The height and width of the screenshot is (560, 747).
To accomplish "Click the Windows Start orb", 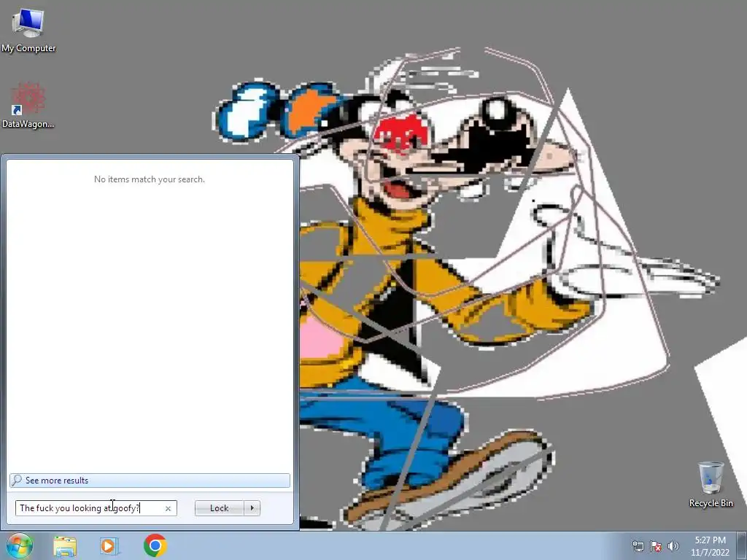I will pos(20,545).
